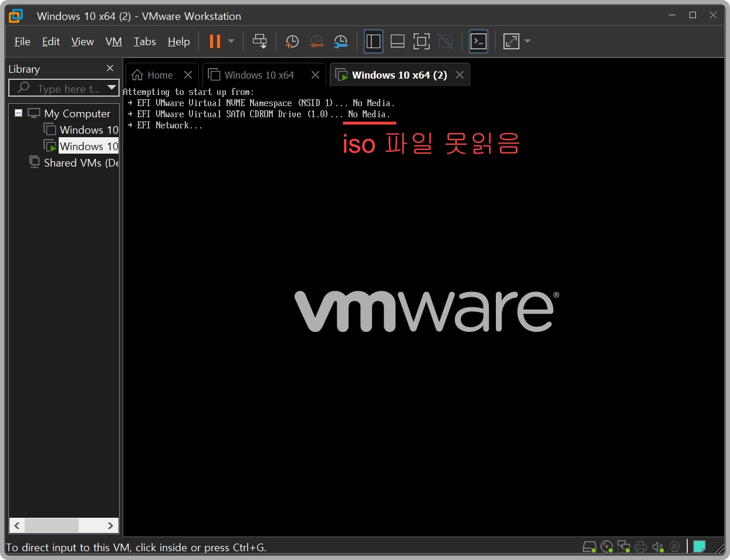Click the library scrollbar left arrow
Screen dimensions: 730x560
17,525
